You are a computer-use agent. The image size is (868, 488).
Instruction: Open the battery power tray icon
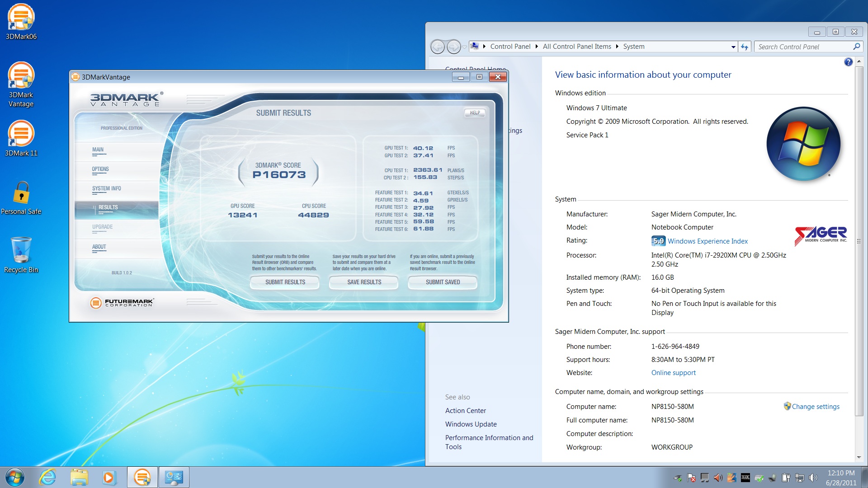coord(786,478)
